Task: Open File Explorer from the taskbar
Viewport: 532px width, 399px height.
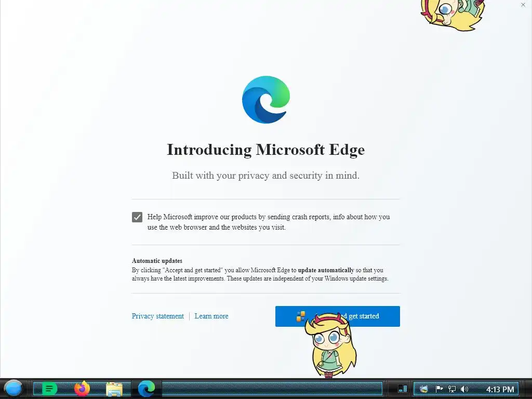Action: coord(114,389)
